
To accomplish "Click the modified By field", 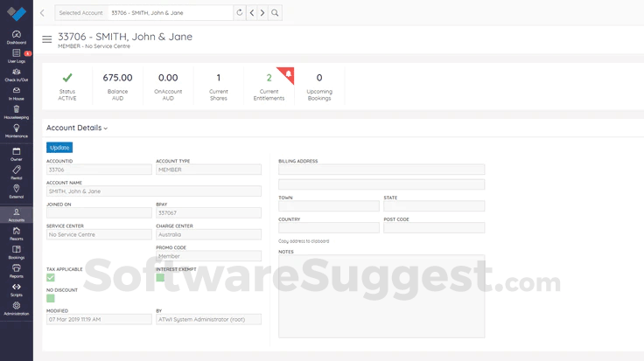I will click(208, 319).
